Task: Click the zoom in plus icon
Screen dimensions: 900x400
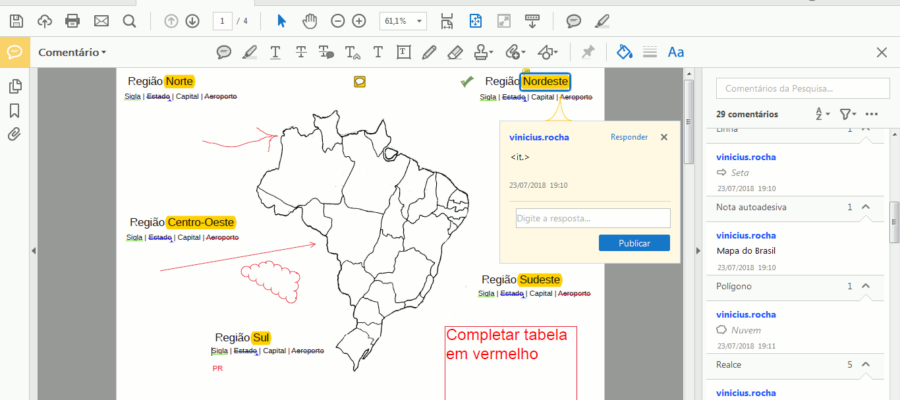Action: click(359, 21)
